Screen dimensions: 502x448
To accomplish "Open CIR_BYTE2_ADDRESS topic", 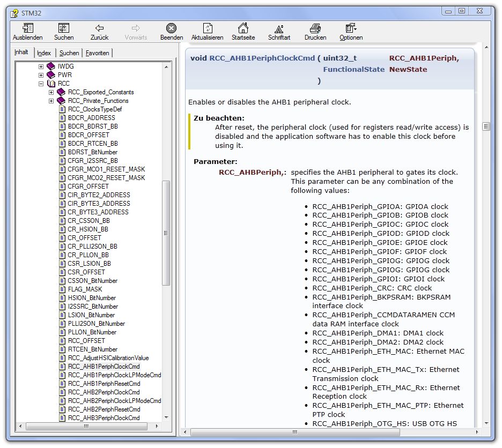I will click(99, 195).
